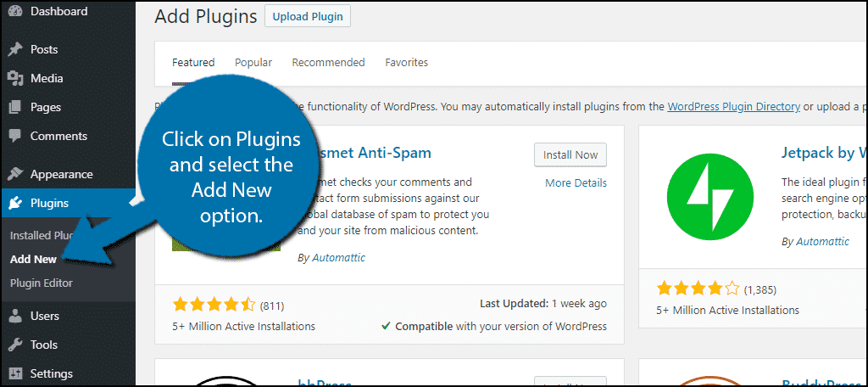The image size is (868, 387).
Task: Open More Details for Akismet
Action: [576, 182]
